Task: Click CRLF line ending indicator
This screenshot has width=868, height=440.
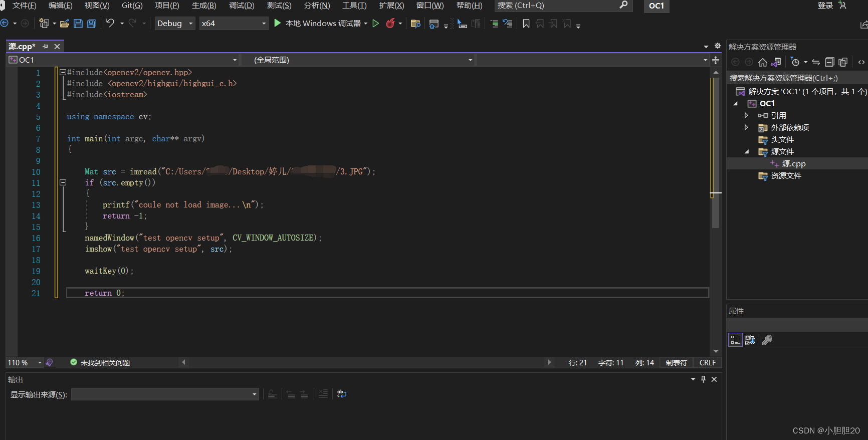Action: pyautogui.click(x=707, y=363)
